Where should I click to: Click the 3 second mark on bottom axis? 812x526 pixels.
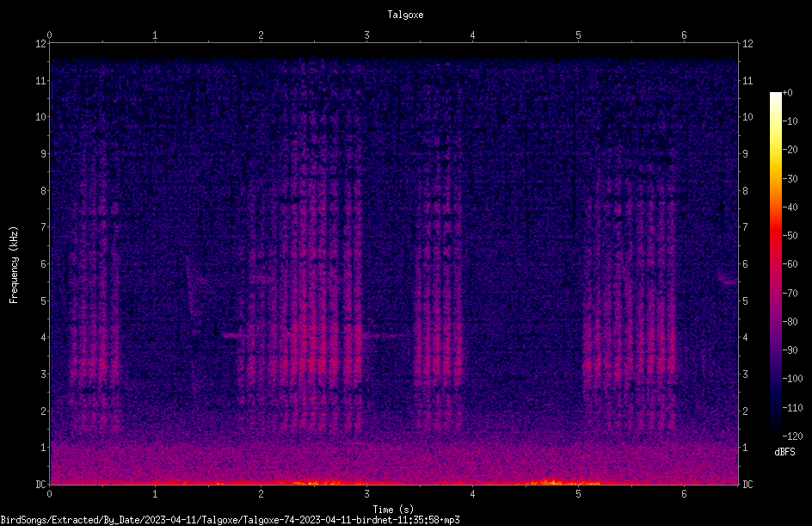click(366, 494)
